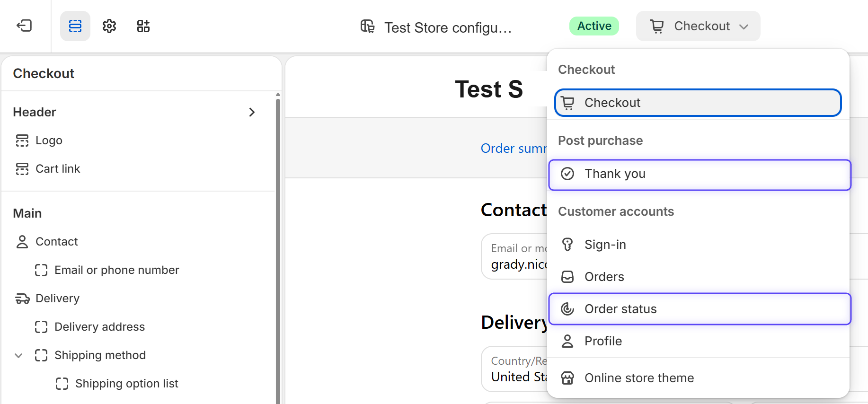Select the Cart link row
Screen dimensions: 868x404
pyautogui.click(x=137, y=169)
